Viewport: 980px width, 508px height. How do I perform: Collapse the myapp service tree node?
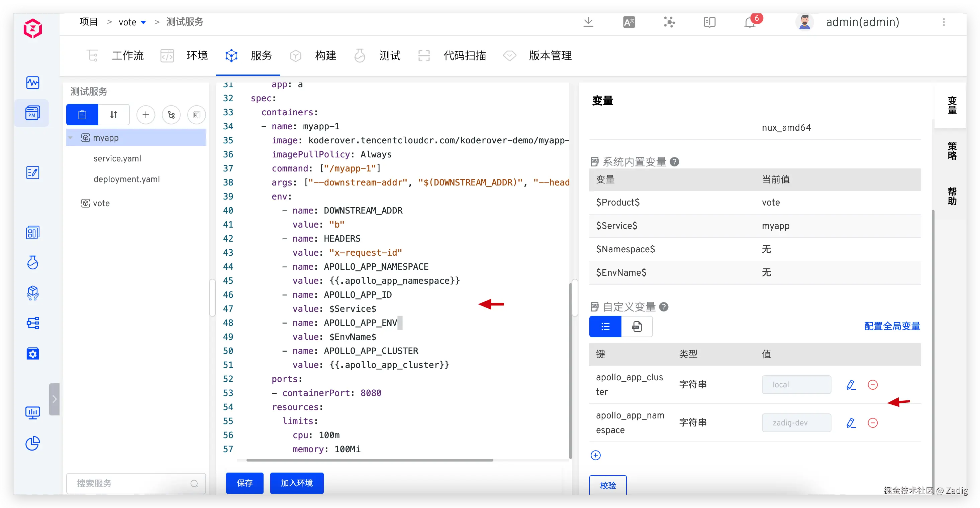point(71,138)
